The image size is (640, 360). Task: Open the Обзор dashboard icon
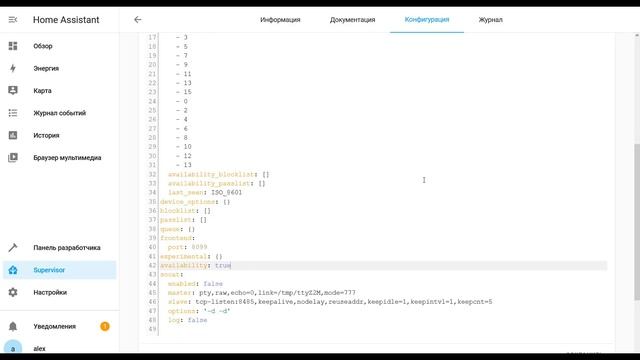13,46
